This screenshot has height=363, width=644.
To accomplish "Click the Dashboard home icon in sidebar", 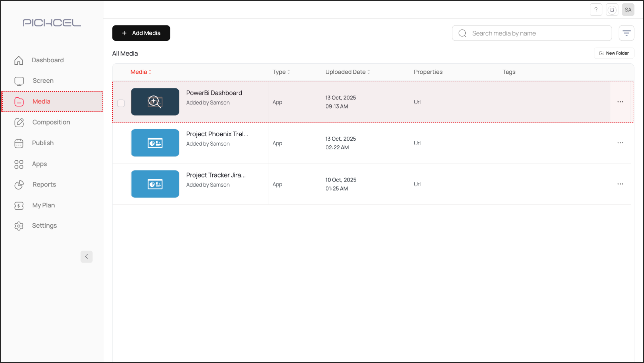I will pos(19,60).
